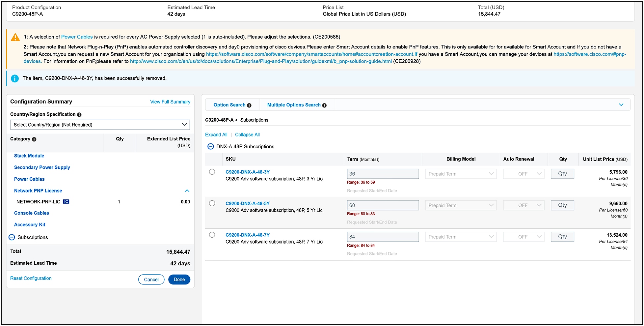Open Billing Model dropdown for 5Y subscription
Viewport: 644px width, 326px height.
coord(461,205)
